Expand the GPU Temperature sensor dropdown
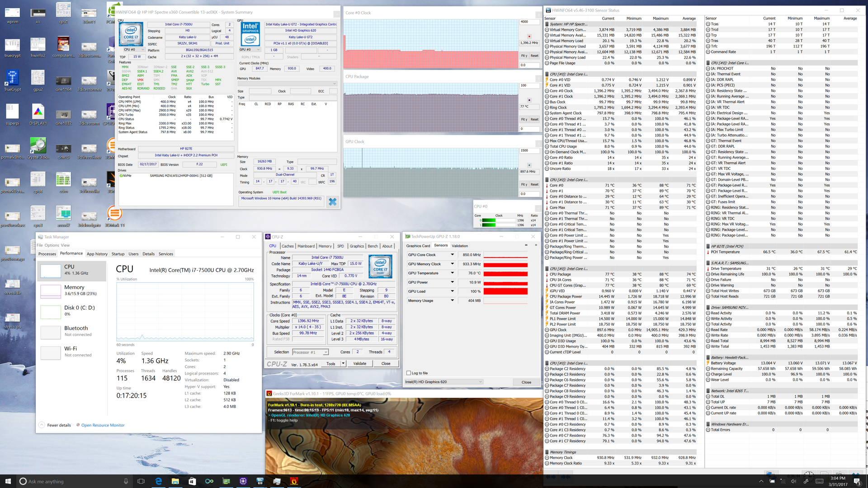Image resolution: width=868 pixels, height=488 pixels. 452,273
